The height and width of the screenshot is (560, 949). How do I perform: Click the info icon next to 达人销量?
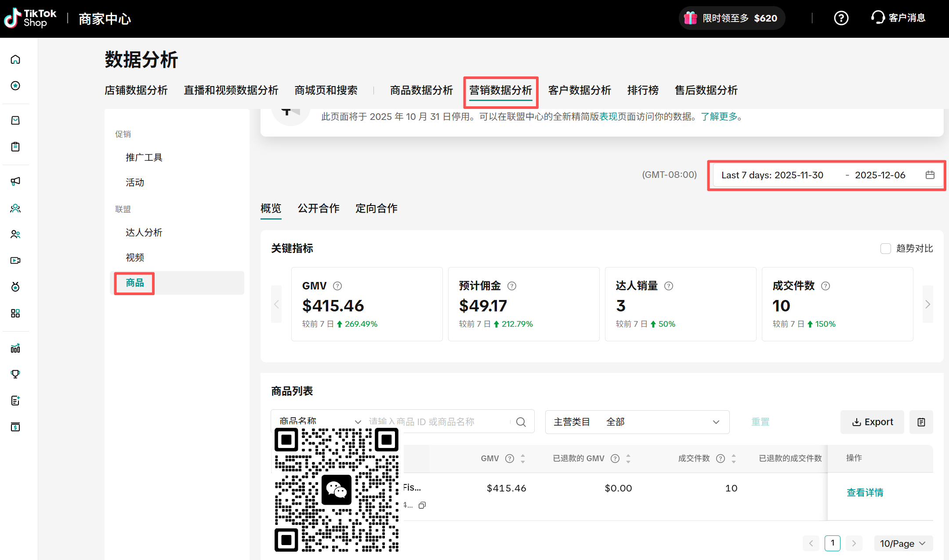[x=669, y=286]
